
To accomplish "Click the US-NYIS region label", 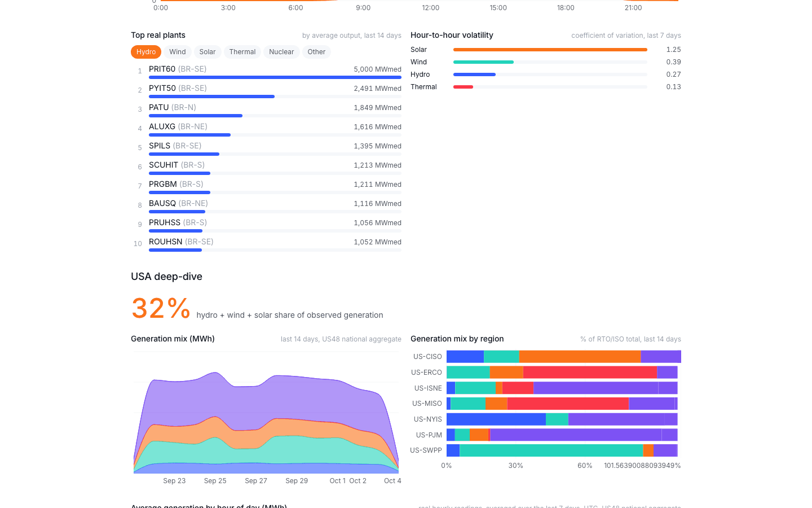I will coord(428,419).
